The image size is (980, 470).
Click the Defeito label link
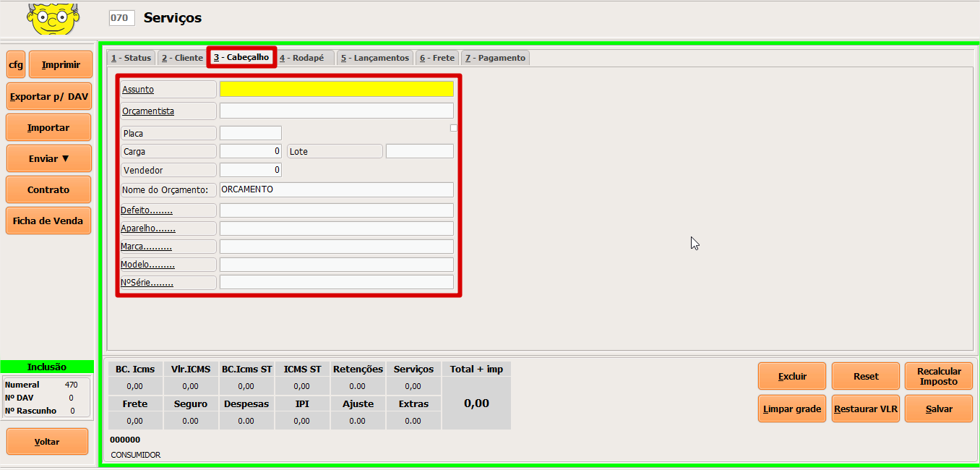(x=147, y=210)
